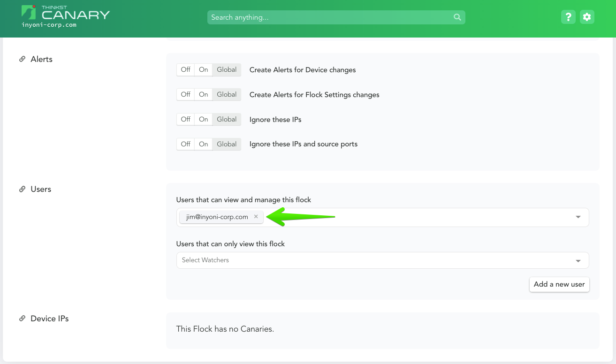
Task: Select Global for Ignore these IPs
Action: coord(227,119)
